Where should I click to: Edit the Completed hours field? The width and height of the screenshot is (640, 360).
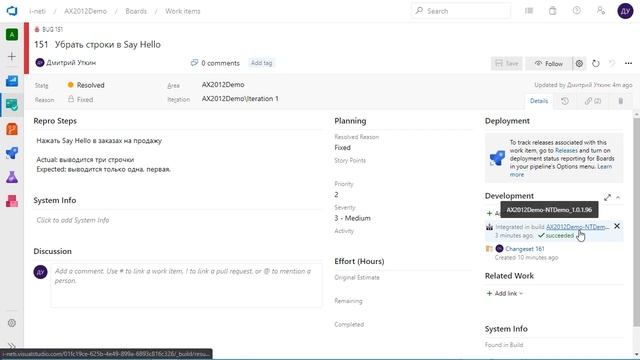(403, 335)
